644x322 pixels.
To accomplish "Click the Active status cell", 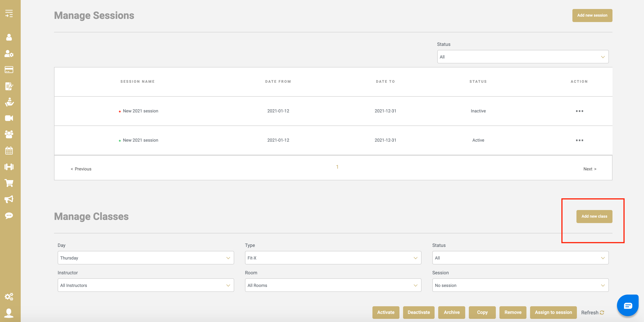I will coord(478,140).
